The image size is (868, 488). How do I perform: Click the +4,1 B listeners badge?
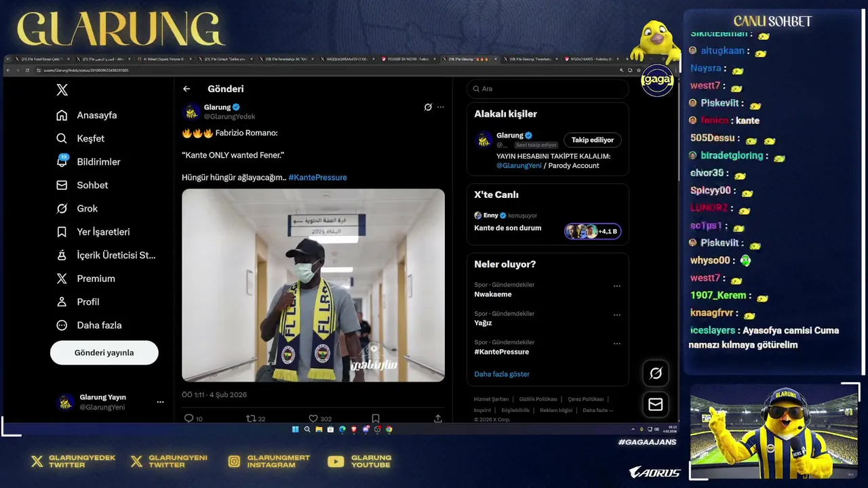pos(592,231)
